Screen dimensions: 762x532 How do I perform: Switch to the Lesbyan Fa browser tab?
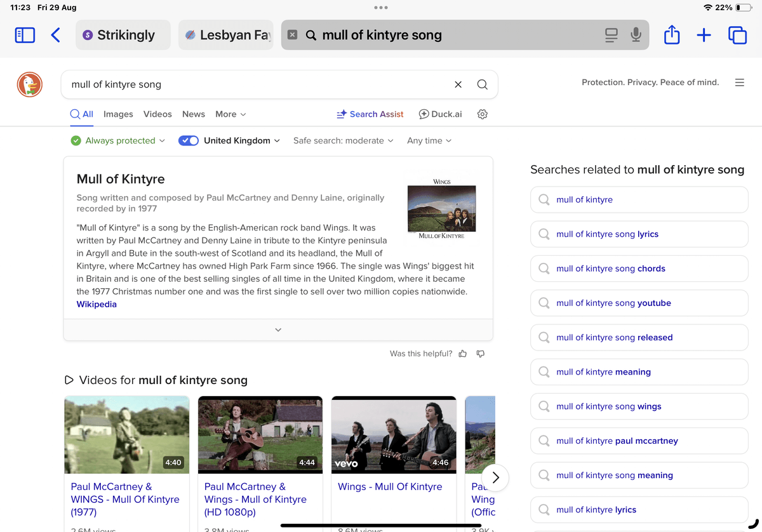pos(226,35)
